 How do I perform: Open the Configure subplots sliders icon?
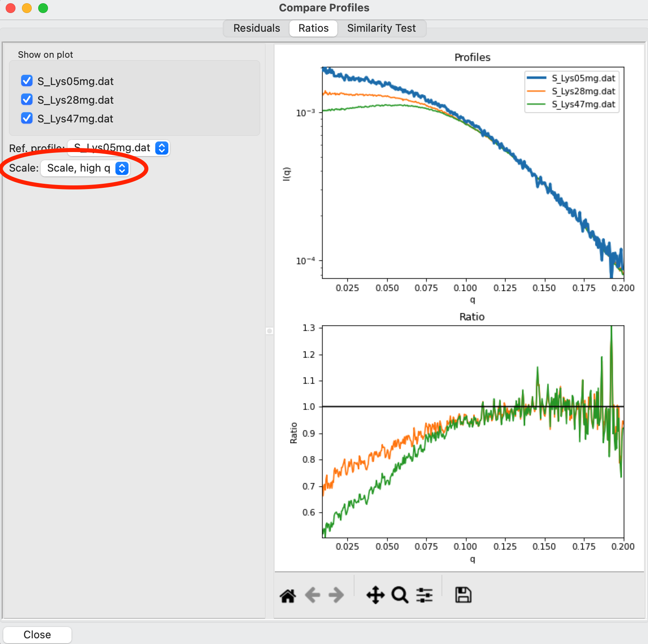click(424, 596)
